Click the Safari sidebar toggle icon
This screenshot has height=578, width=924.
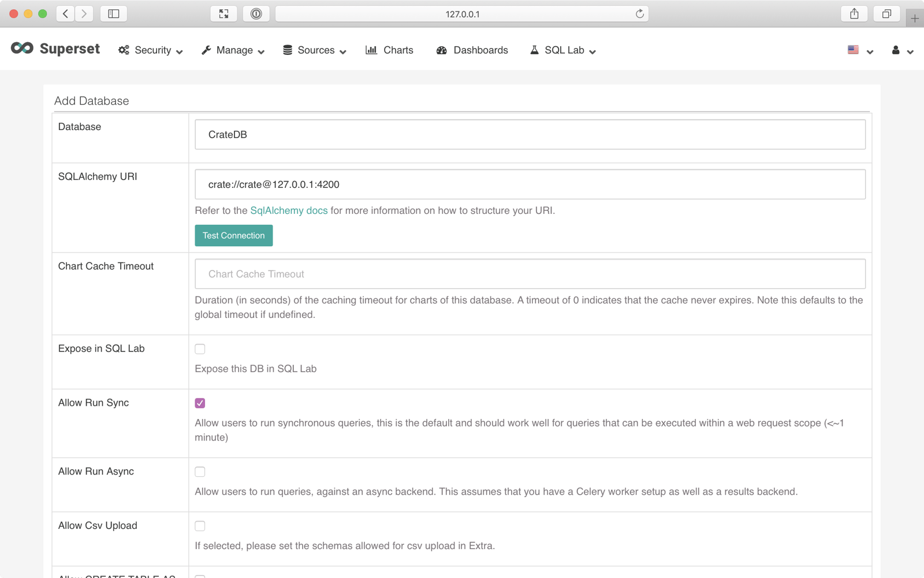(114, 14)
